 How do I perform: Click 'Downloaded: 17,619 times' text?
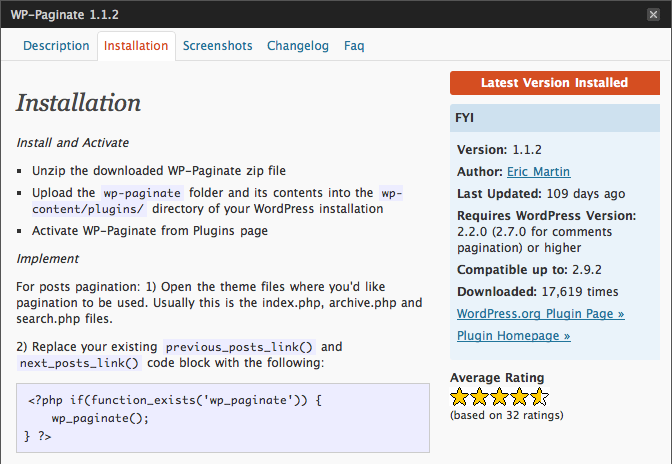pos(537,292)
